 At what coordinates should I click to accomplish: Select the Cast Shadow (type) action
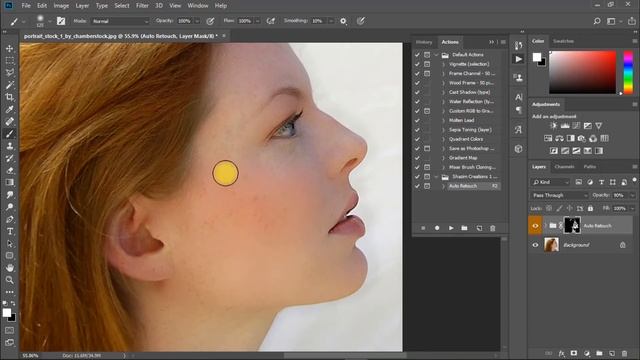coord(469,92)
